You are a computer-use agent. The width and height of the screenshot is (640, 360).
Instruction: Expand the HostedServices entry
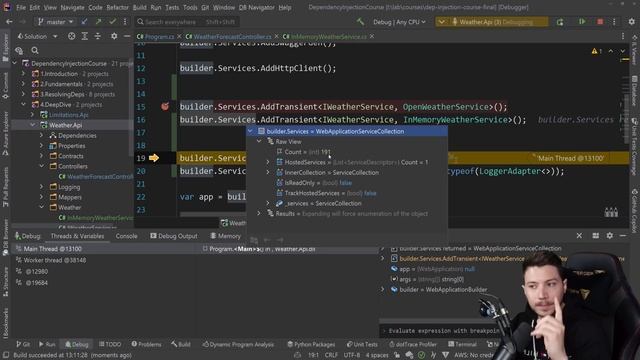(x=268, y=162)
